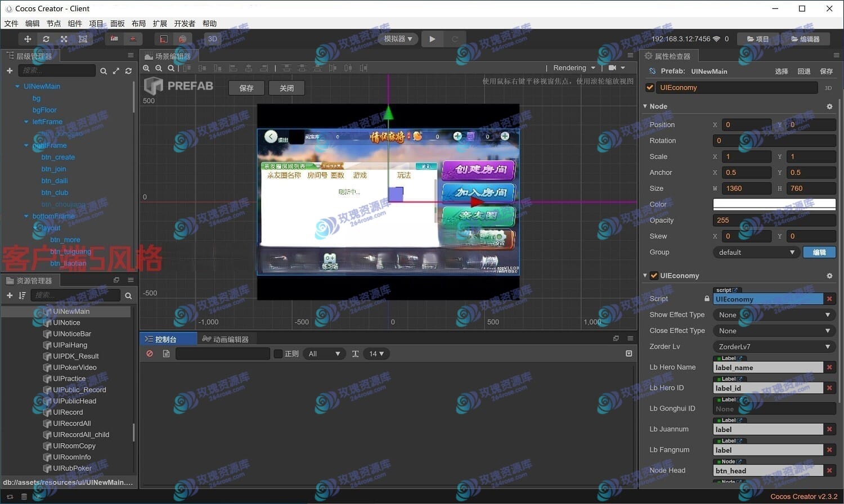Open the 组件 menu
Screen dimensions: 844x504
75,23
